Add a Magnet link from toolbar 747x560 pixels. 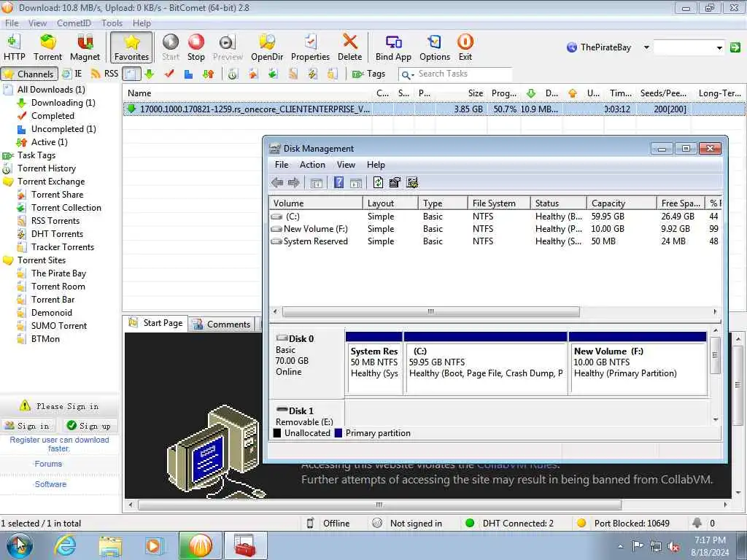coord(85,47)
